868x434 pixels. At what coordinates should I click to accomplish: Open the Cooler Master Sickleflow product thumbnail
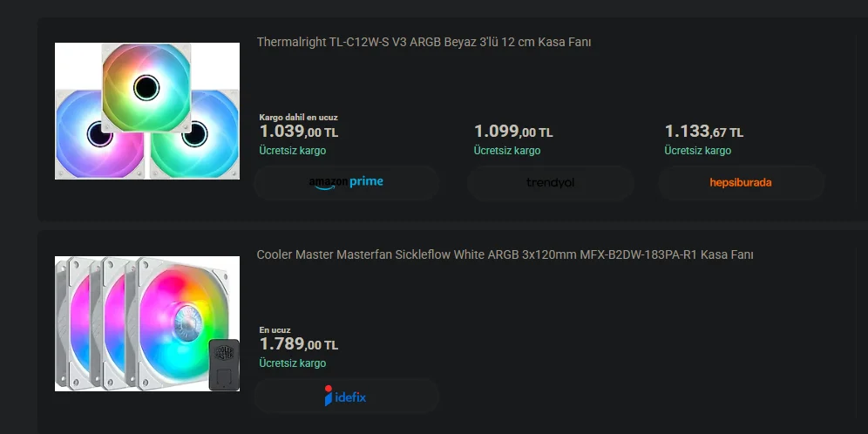[146, 323]
